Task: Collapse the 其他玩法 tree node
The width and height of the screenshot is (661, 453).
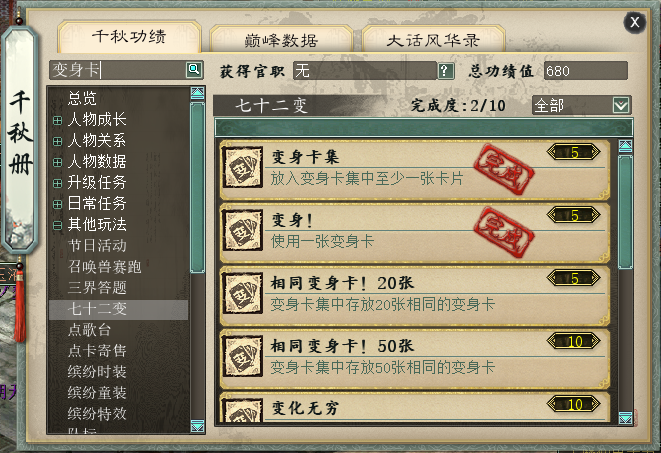Action: tap(58, 225)
